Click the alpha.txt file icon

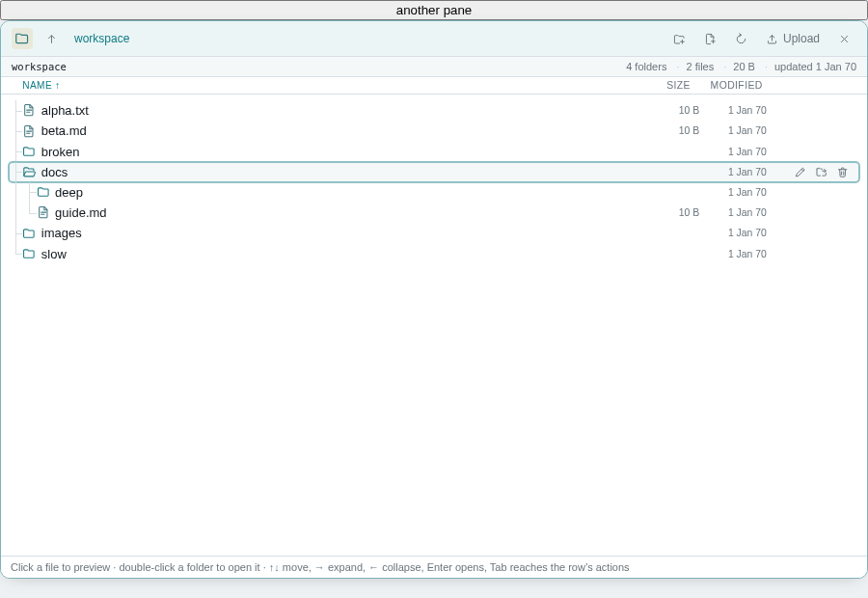(29, 110)
